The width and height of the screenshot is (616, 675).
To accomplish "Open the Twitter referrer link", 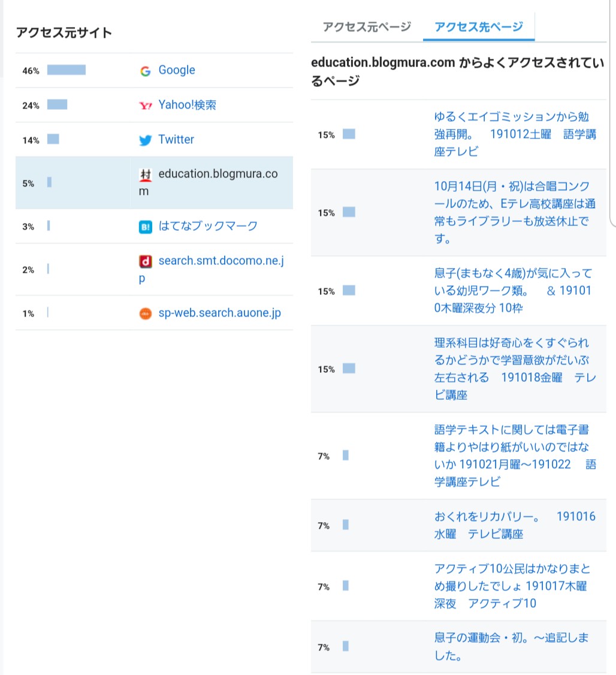I will click(176, 140).
